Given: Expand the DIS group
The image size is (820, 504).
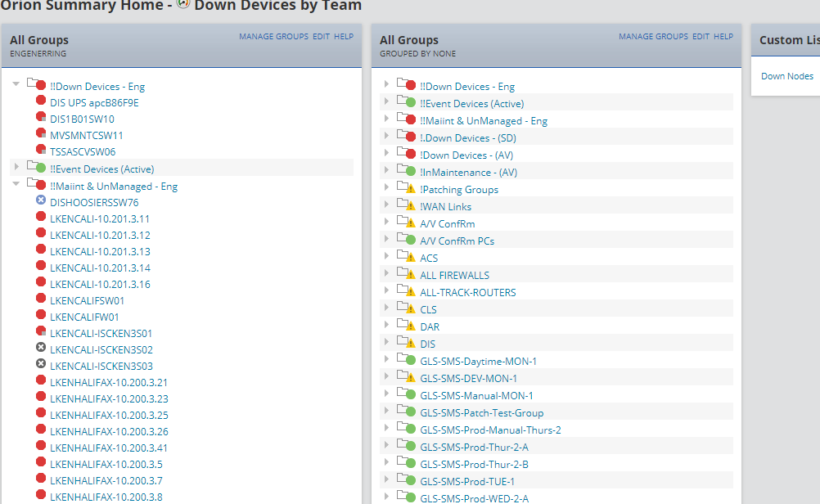Looking at the screenshot, I should click(386, 341).
